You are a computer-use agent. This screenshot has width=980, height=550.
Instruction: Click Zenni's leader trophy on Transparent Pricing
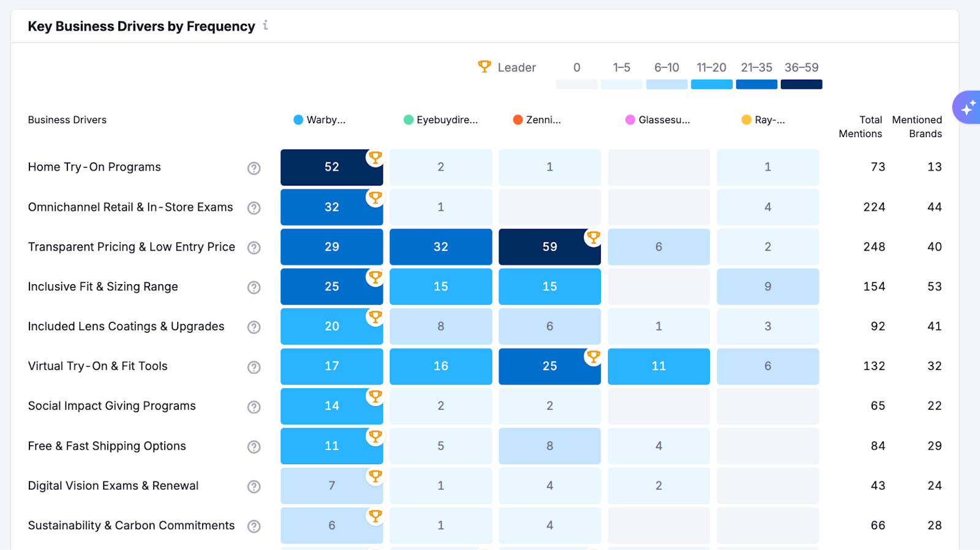593,237
